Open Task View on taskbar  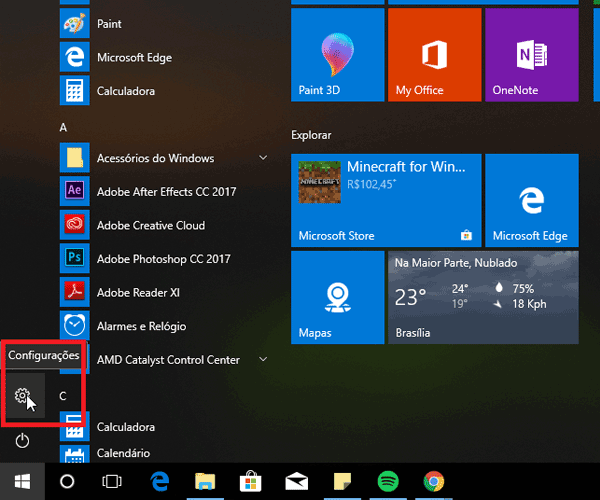point(112,481)
